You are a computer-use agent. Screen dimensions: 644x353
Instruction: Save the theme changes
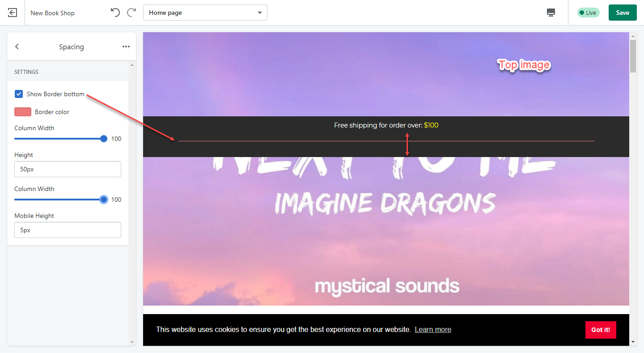point(623,13)
